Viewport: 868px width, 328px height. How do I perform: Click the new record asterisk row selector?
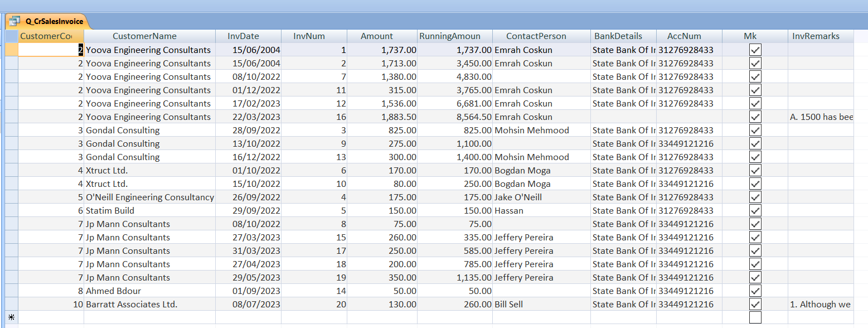click(12, 317)
